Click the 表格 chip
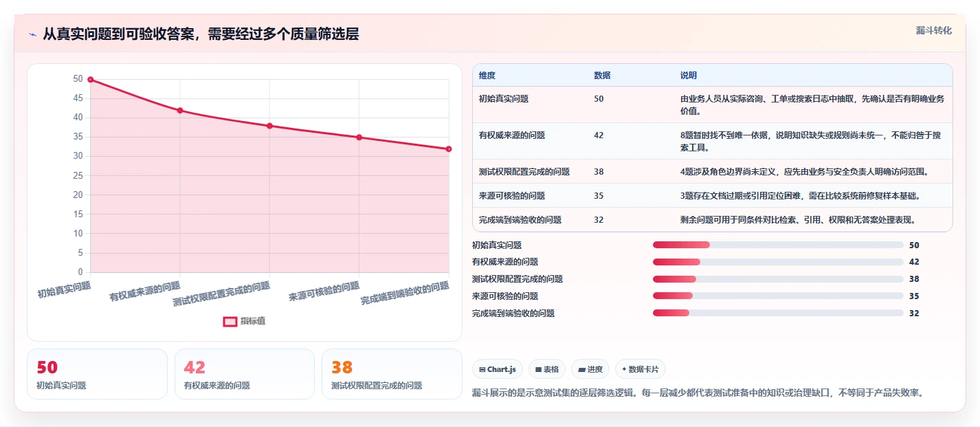This screenshot has height=427, width=980. [x=547, y=369]
